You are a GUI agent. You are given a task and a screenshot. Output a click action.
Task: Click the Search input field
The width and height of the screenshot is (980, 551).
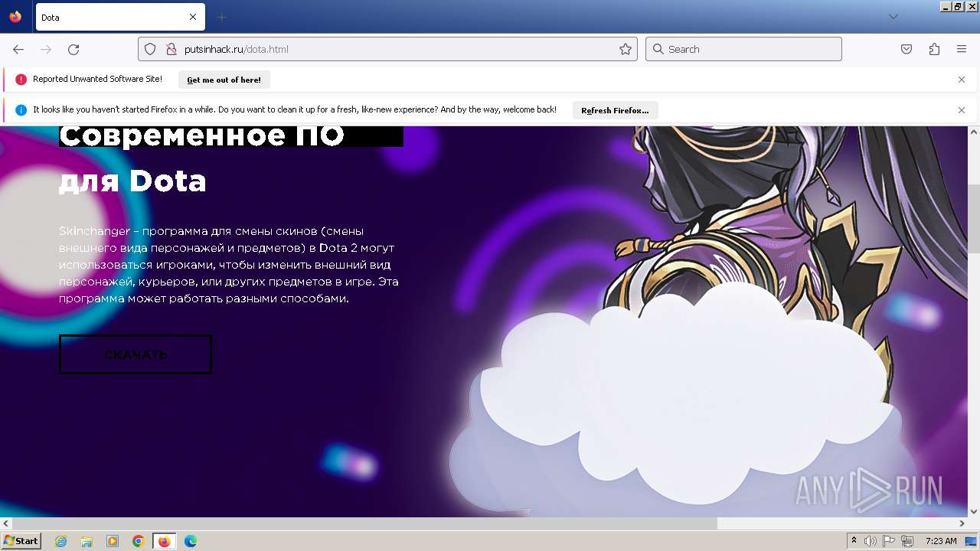pyautogui.click(x=743, y=49)
